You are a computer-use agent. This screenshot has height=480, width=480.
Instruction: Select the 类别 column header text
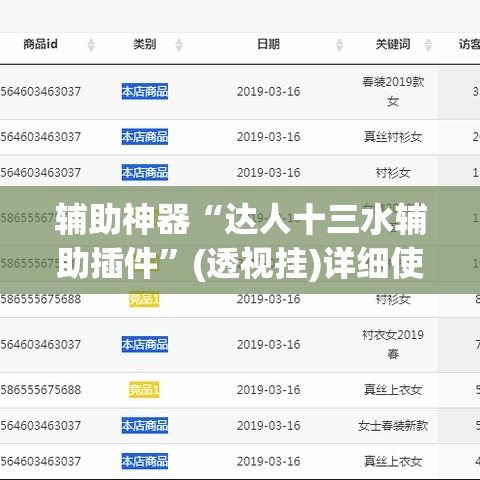click(145, 44)
